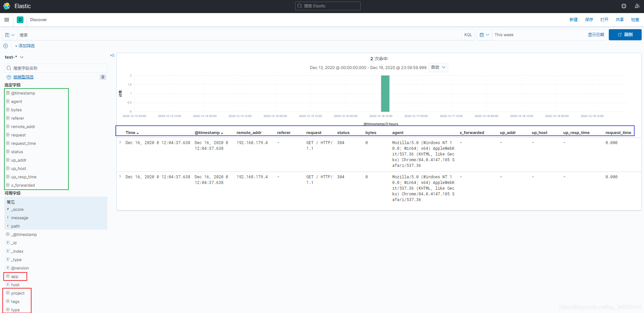Click the green histogram bar
The height and width of the screenshot is (313, 644).
click(385, 93)
